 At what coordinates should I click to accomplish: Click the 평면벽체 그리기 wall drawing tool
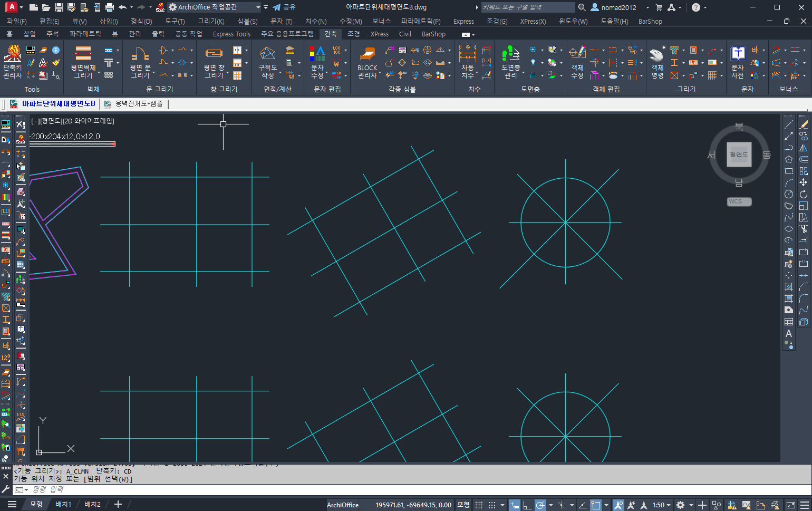click(83, 62)
